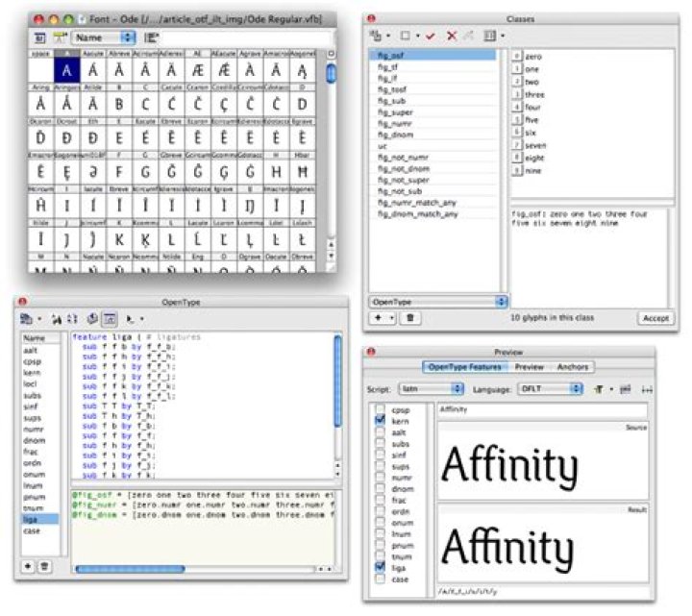Select fig_dnom_match_any class in Classes list
Screen dimensions: 692x616
pos(432,214)
